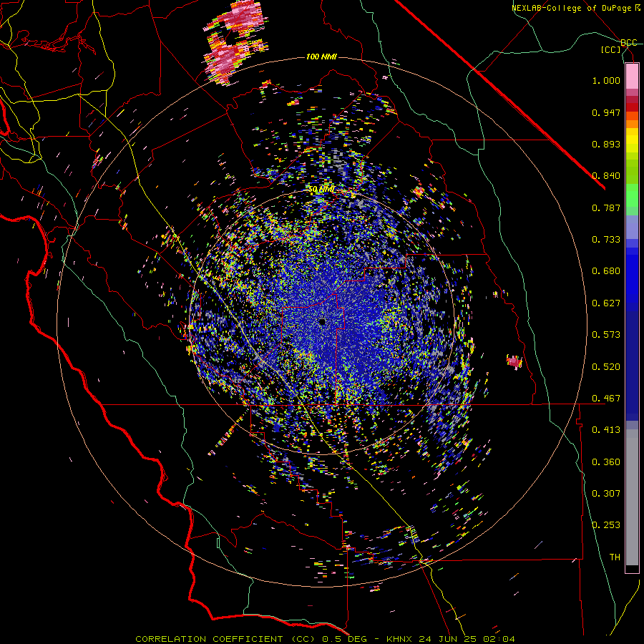Viewport: 644px width, 644px height.
Task: Pick the red swatch near 0.947
Action: (632, 107)
